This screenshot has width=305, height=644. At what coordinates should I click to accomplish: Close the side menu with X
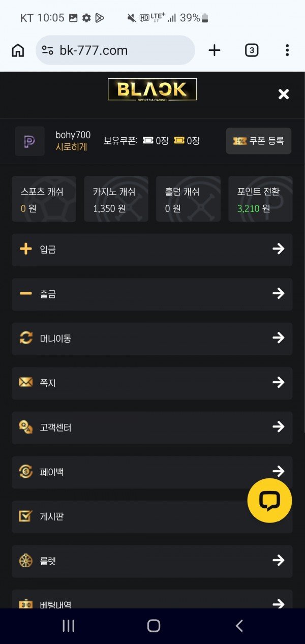pyautogui.click(x=284, y=94)
